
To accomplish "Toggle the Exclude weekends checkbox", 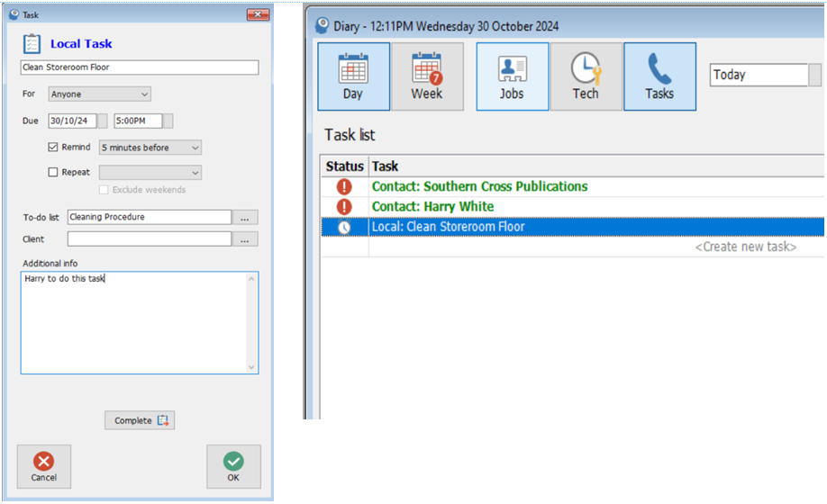I will tap(104, 190).
